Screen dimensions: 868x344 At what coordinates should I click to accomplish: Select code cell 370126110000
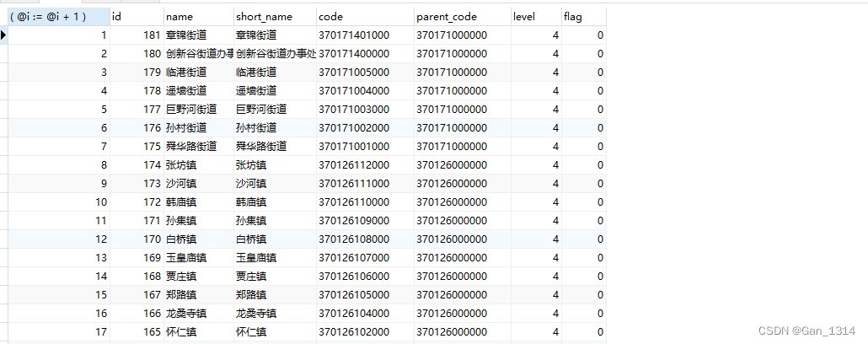(366, 202)
